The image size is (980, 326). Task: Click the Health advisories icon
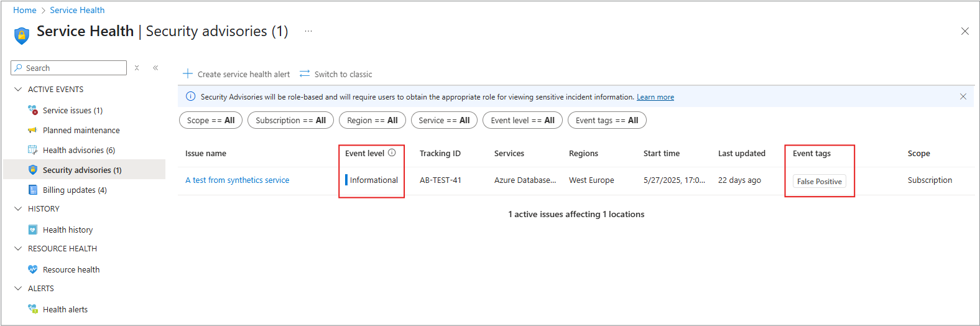tap(33, 150)
